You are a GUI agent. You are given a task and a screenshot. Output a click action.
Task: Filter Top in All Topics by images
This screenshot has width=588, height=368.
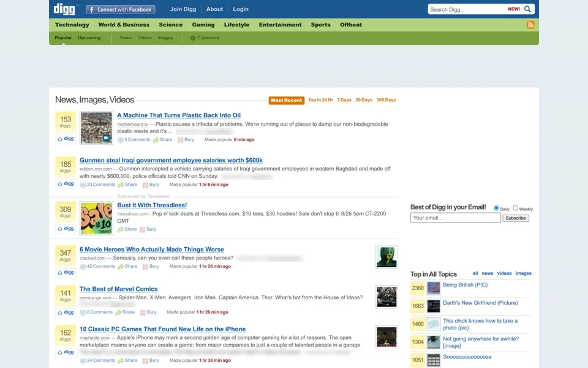click(x=524, y=274)
